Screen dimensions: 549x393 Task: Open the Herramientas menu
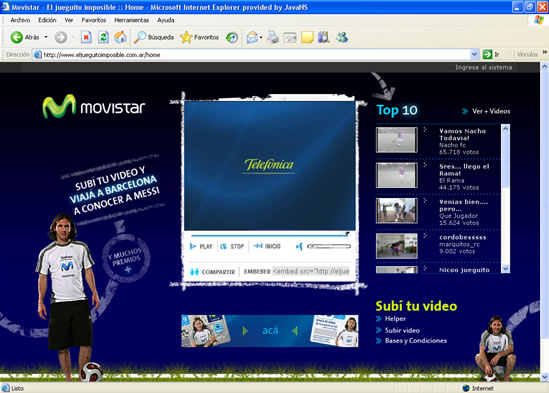point(132,20)
